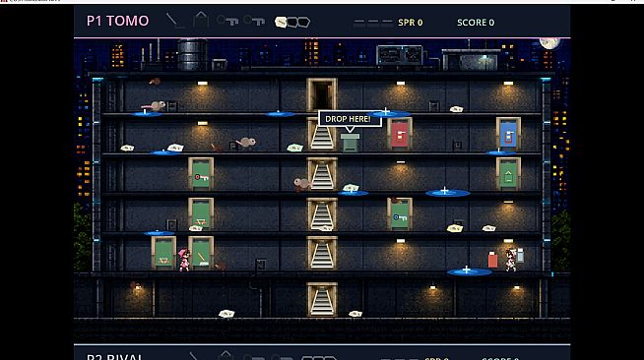Click the sparkling puddle above DROP HERE sign
644x360 pixels.
[388, 113]
